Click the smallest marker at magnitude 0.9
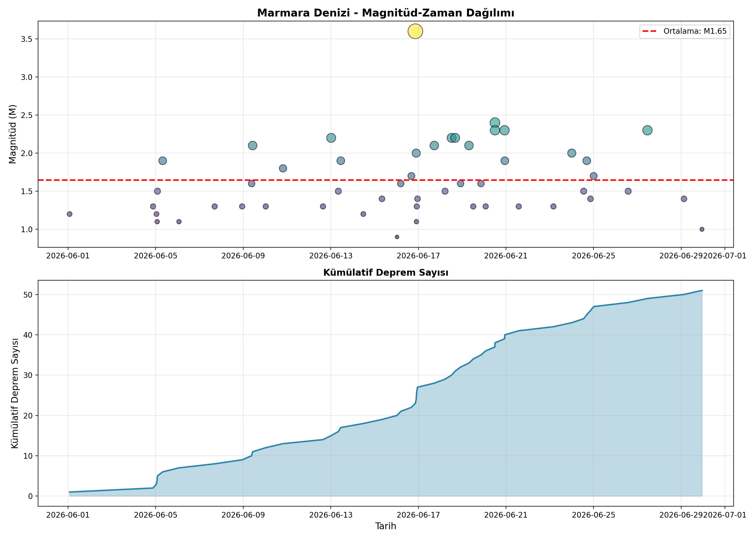 point(397,237)
